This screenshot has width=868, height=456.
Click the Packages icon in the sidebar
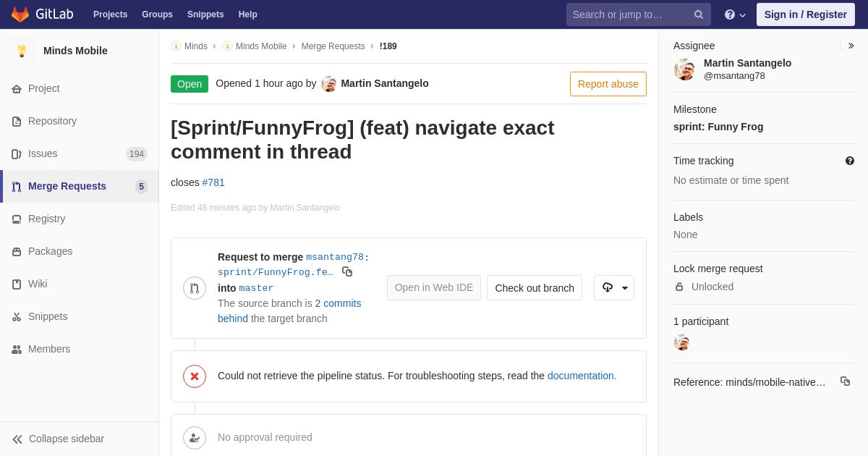click(x=17, y=252)
